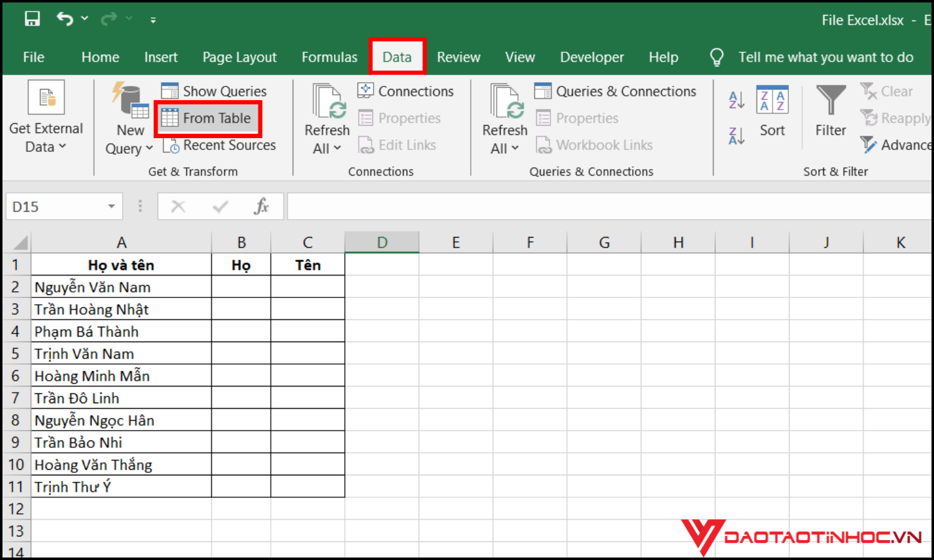Select From Table in Get & Transform
The height and width of the screenshot is (560, 934).
point(208,118)
